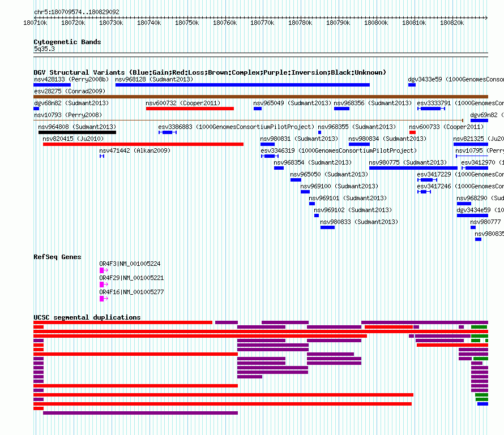Viewport: 504px width, 435px height.
Task: Open nsv965050 (Sudmant2013) label
Action: (329, 174)
